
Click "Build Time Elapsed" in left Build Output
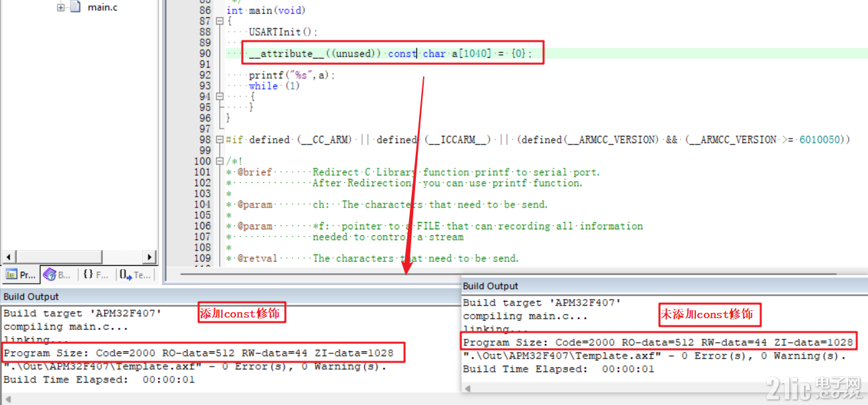(99, 380)
